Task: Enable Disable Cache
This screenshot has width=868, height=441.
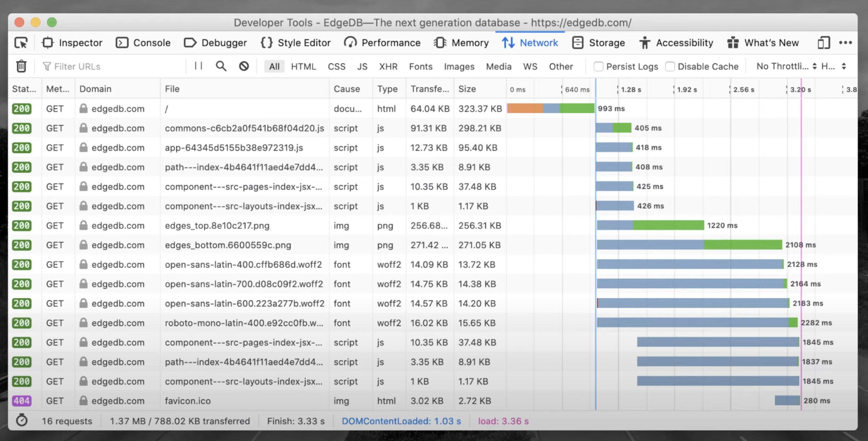Action: pyautogui.click(x=670, y=66)
